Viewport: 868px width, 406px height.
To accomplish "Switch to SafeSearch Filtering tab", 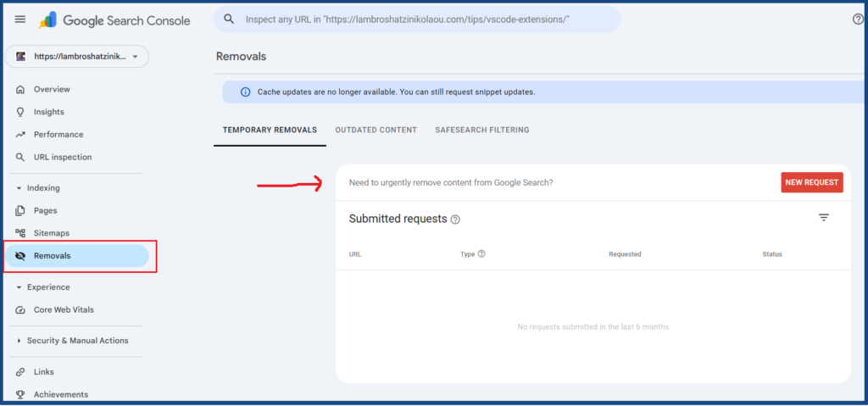I will coord(482,131).
